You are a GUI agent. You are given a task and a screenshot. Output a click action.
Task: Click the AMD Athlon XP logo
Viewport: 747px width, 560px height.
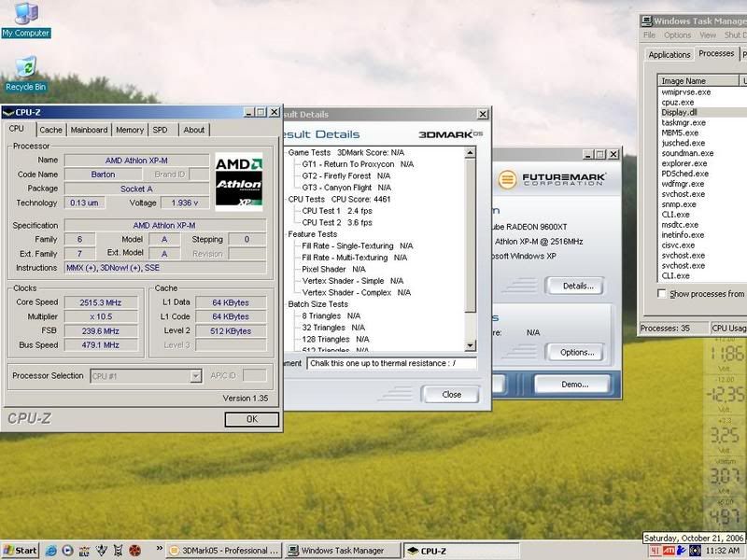239,181
